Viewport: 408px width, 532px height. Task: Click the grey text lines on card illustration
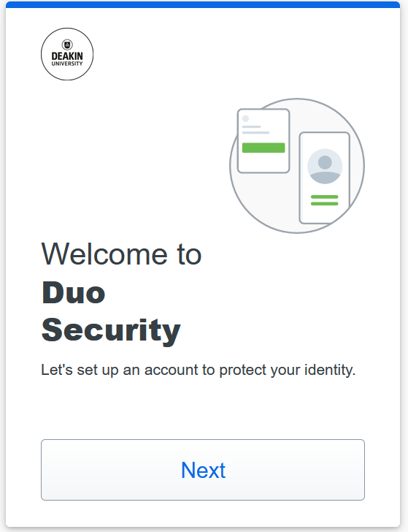(255, 129)
